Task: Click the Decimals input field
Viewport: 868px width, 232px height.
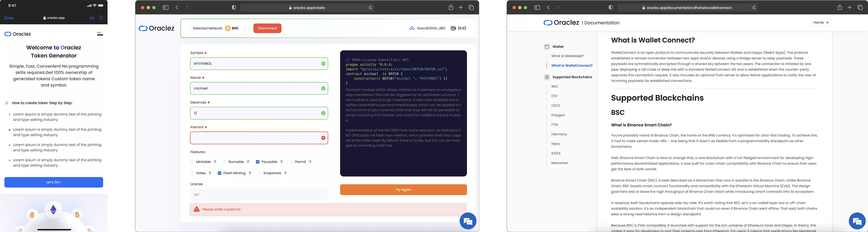Action: coord(259,113)
